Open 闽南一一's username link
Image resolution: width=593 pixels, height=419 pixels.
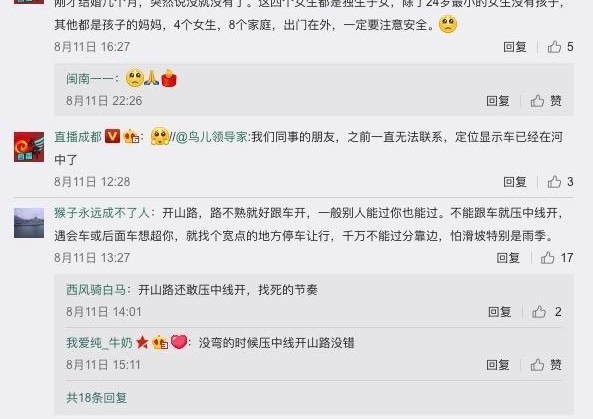pyautogui.click(x=90, y=79)
